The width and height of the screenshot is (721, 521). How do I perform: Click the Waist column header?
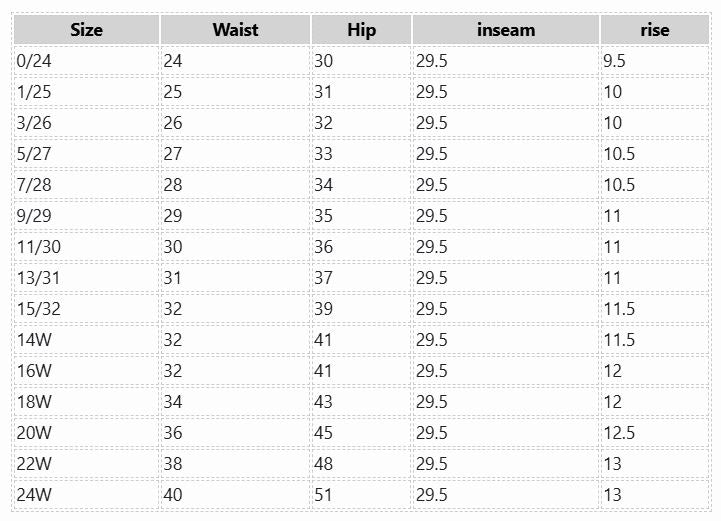click(x=235, y=30)
